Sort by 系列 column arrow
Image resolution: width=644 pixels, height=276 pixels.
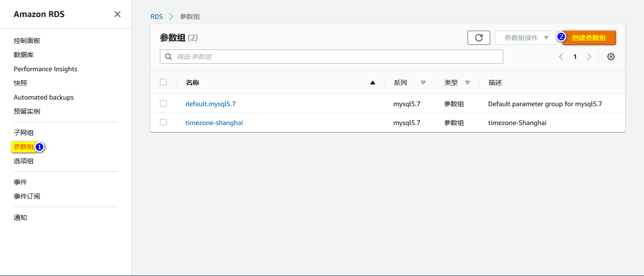pos(423,83)
